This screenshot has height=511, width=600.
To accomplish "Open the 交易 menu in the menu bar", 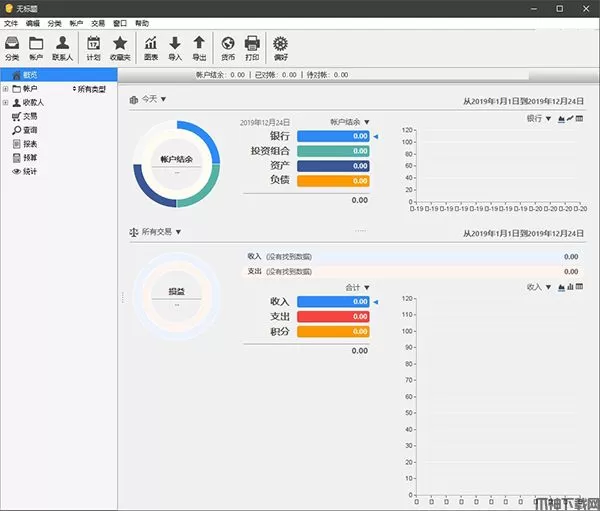I will click(98, 23).
